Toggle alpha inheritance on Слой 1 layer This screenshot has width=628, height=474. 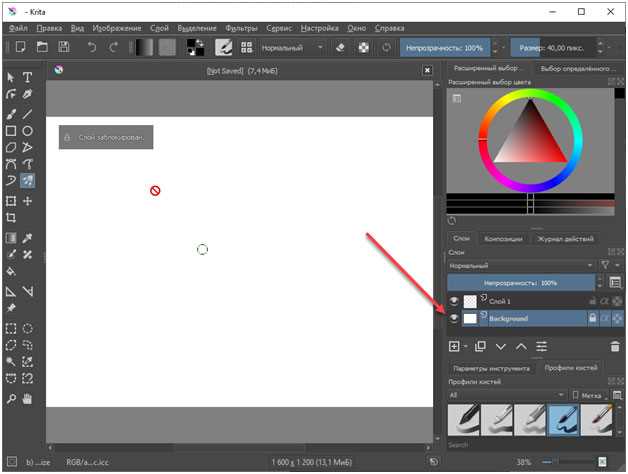(604, 301)
